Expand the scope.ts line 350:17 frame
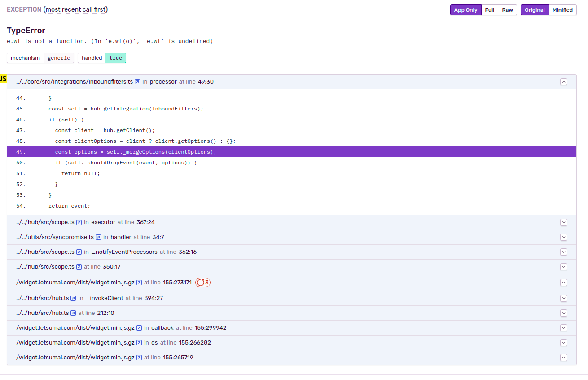This screenshot has height=380, width=588. tap(564, 267)
